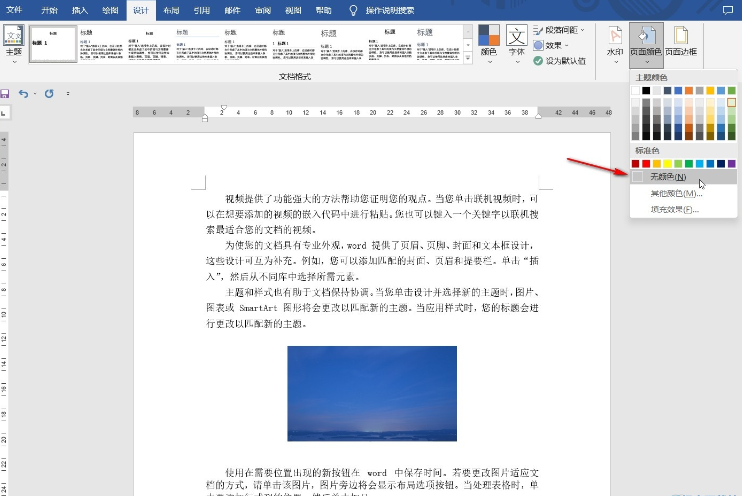
Task: Switch to the Help (帮助) tab
Action: click(x=324, y=10)
